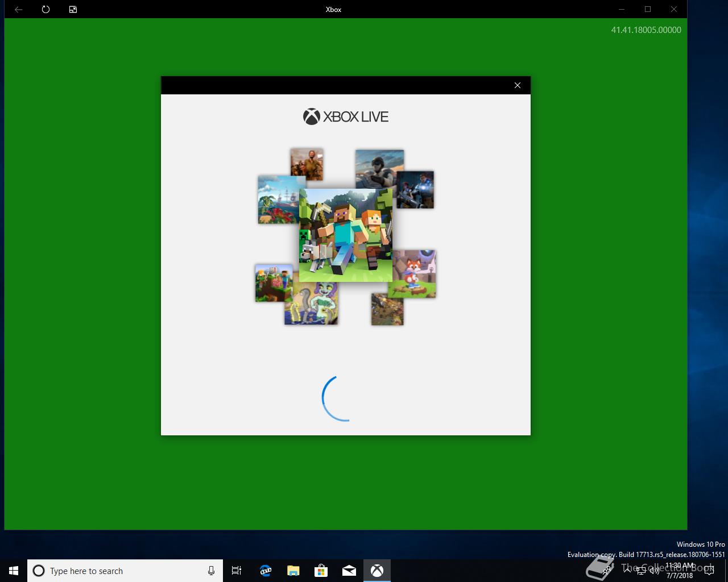Maximize the Xbox window

(648, 9)
